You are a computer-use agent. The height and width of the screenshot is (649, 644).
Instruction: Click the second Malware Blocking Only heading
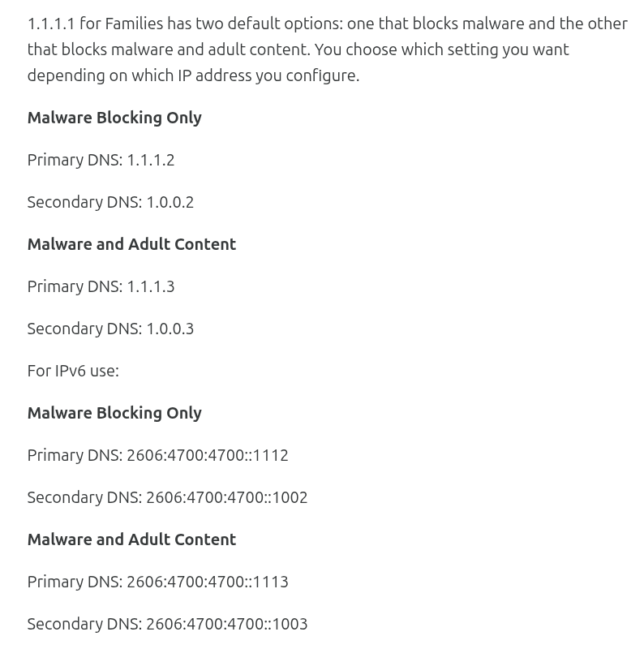click(114, 413)
